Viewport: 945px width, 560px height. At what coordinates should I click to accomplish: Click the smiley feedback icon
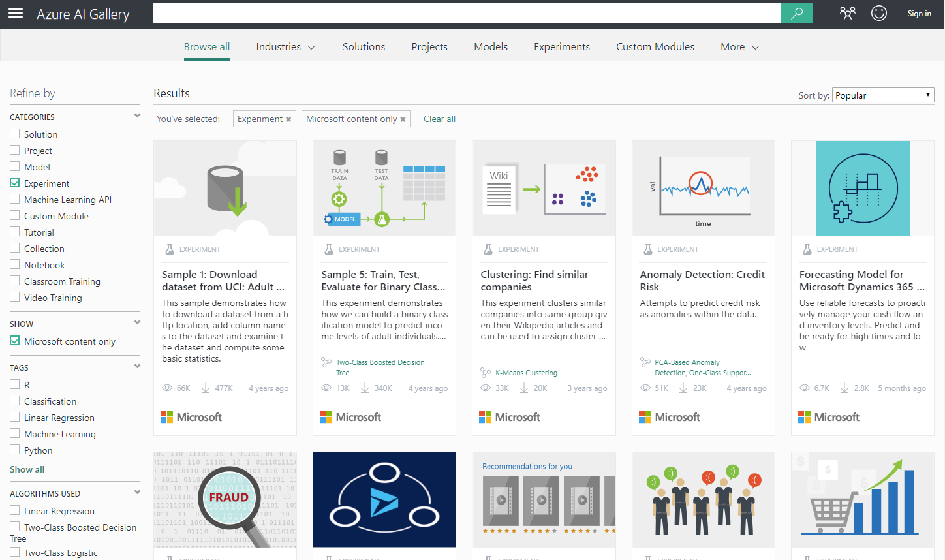coord(879,13)
